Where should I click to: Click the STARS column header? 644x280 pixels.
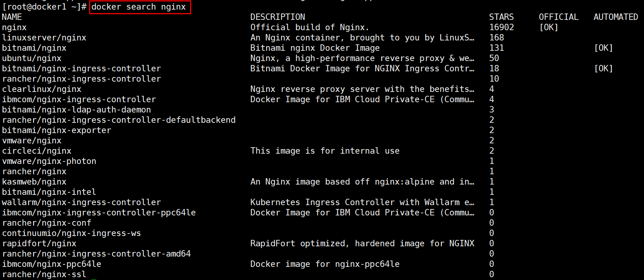click(x=501, y=17)
